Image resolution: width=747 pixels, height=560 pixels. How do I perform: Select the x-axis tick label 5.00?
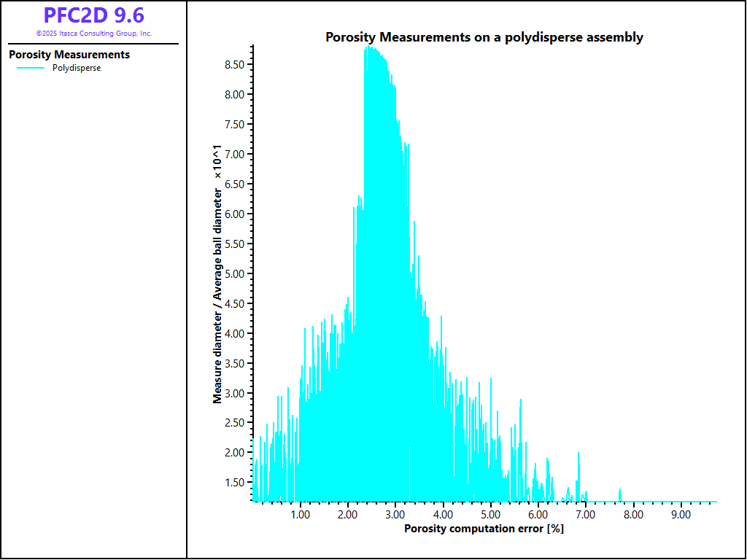[x=491, y=514]
